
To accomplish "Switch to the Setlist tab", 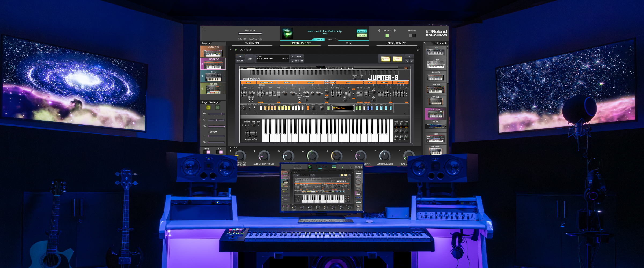I will (330, 39).
